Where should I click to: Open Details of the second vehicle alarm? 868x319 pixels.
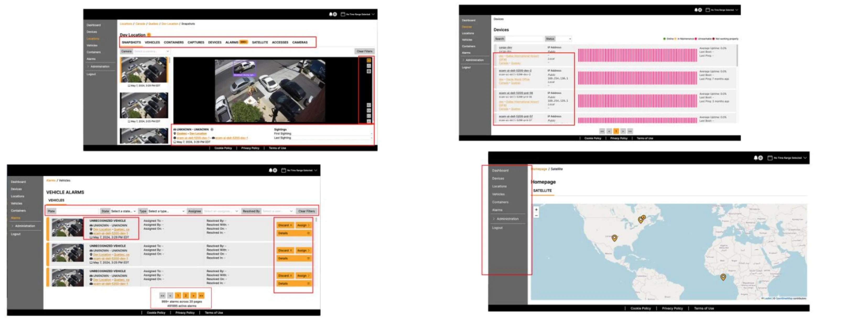(x=294, y=258)
